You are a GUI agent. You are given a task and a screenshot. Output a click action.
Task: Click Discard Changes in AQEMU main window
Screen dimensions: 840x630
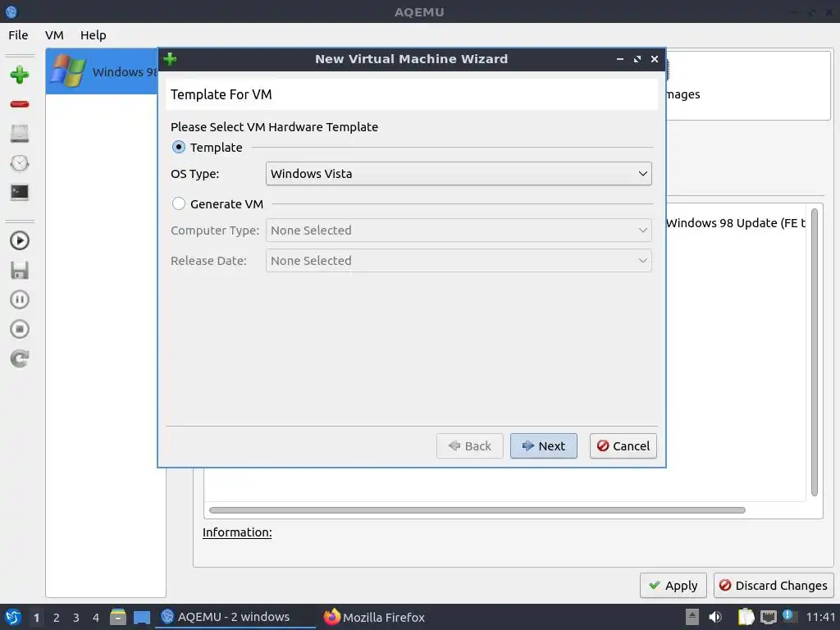point(774,585)
